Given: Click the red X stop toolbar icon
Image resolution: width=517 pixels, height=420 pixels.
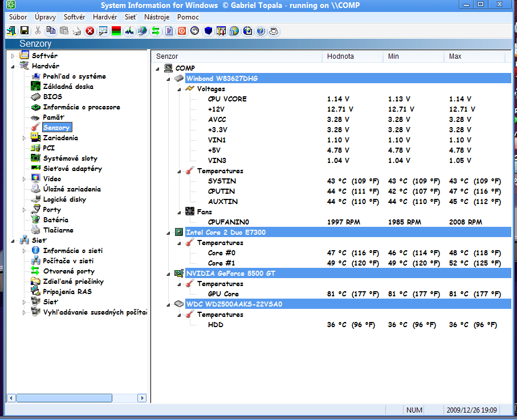Looking at the screenshot, I should coord(89,31).
